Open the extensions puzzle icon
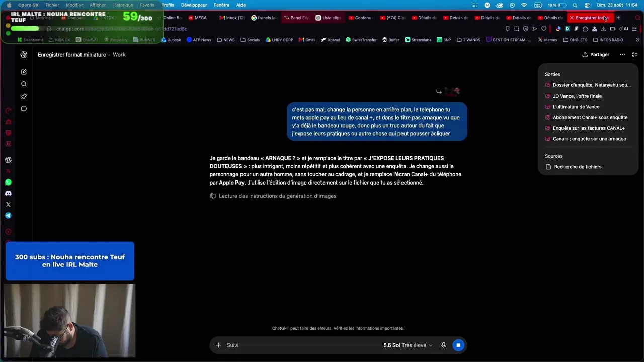Screen dimensions: 644x362 point(585,29)
